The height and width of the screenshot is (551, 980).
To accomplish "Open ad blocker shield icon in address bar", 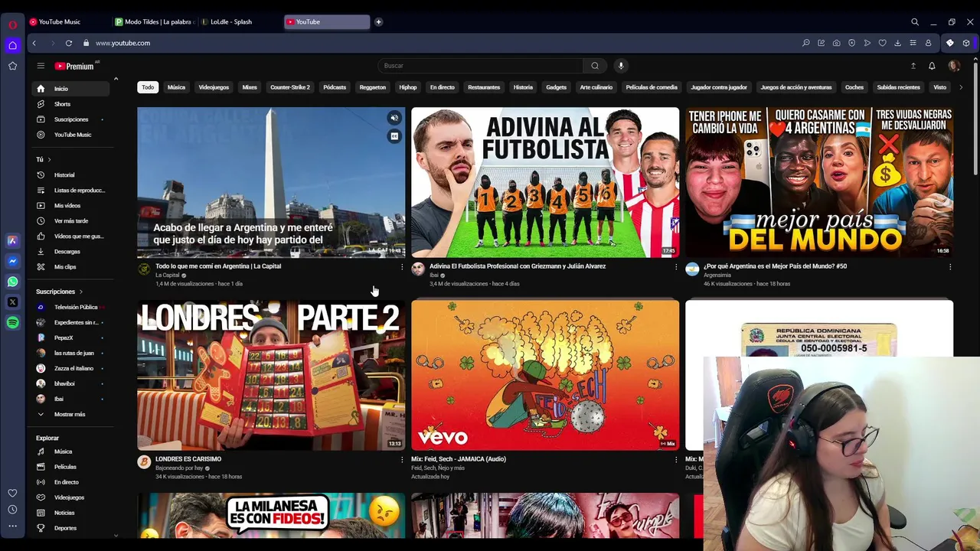I will (x=851, y=44).
